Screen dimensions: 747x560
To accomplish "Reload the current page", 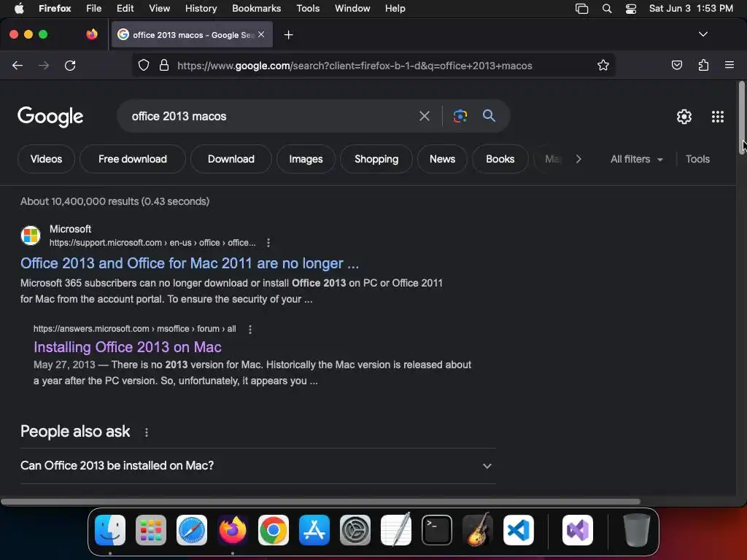I will [x=70, y=65].
